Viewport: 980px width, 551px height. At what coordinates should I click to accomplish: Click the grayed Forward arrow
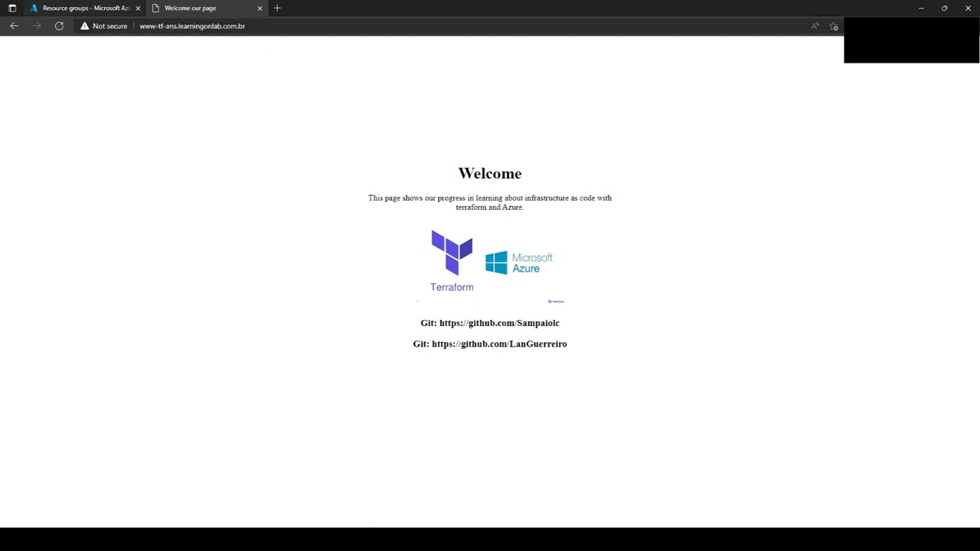[37, 26]
